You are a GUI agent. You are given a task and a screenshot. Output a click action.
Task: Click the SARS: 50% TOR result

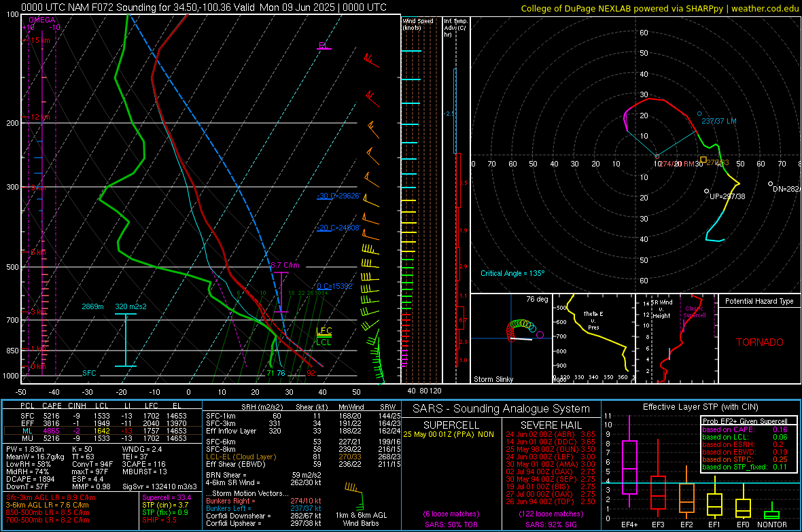pyautogui.click(x=451, y=525)
